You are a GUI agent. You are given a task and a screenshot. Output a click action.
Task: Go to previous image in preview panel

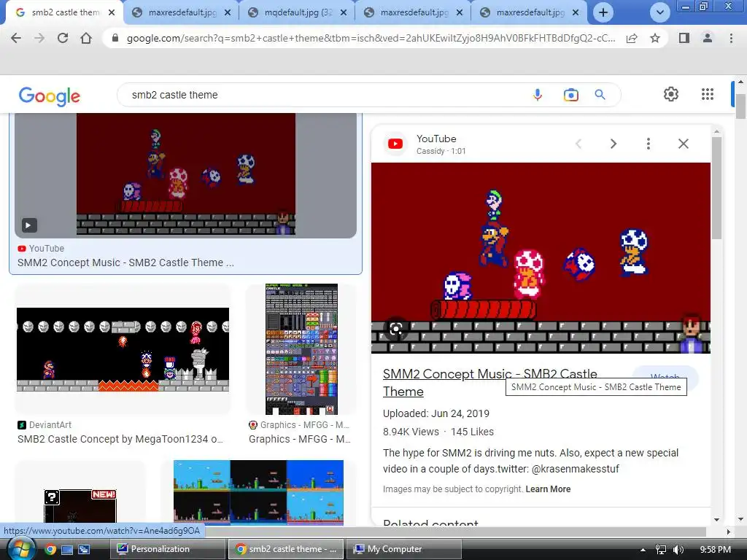click(x=578, y=144)
